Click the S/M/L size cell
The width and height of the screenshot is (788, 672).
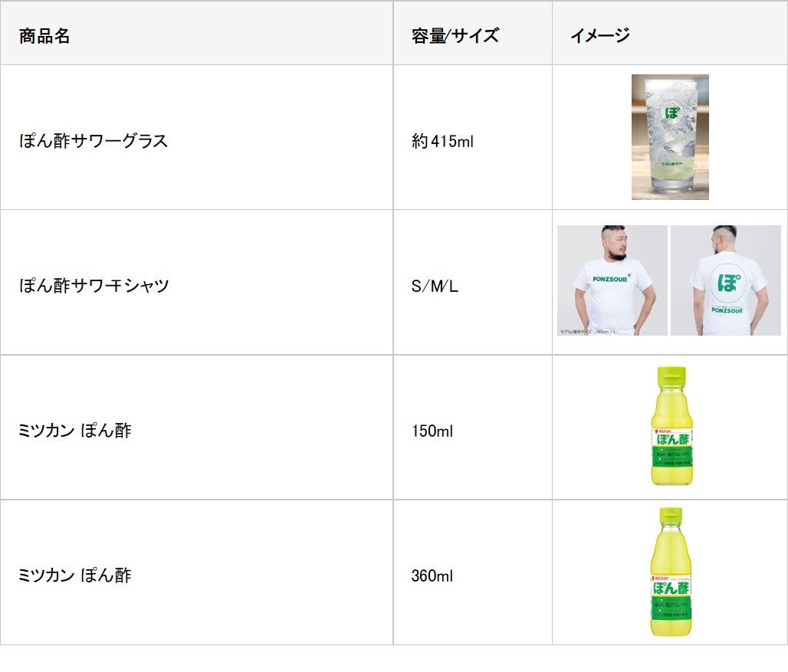click(435, 286)
